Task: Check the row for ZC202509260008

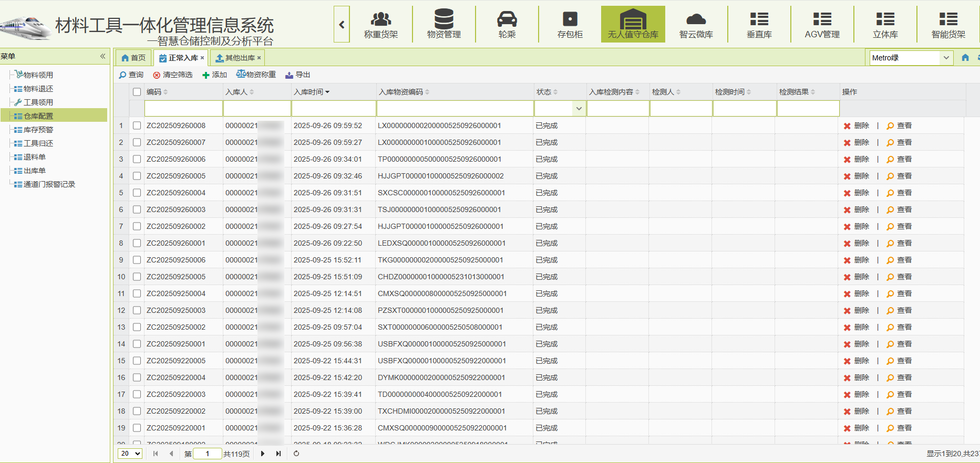Action: [137, 125]
